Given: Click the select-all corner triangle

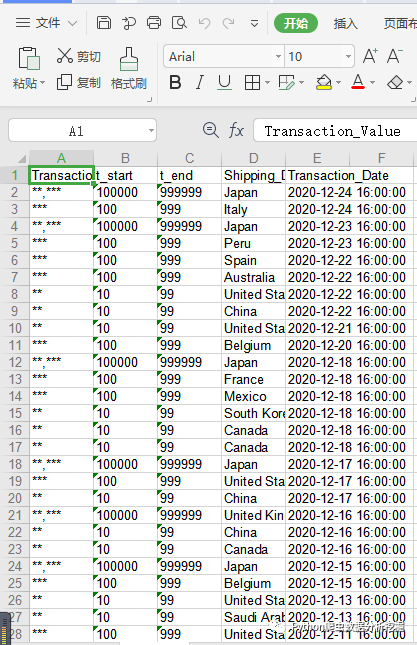Looking at the screenshot, I should pos(22,159).
